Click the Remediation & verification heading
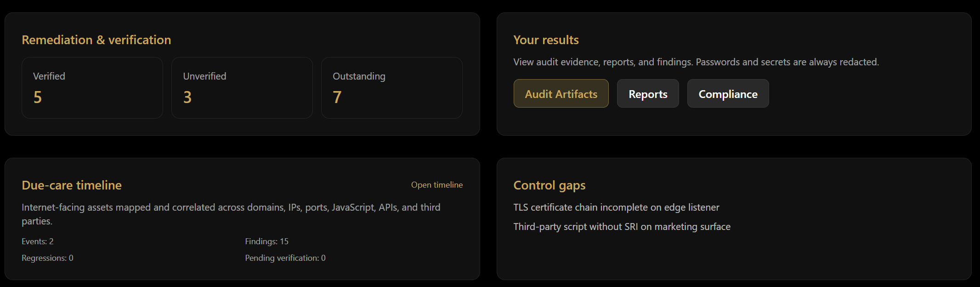 (x=96, y=40)
